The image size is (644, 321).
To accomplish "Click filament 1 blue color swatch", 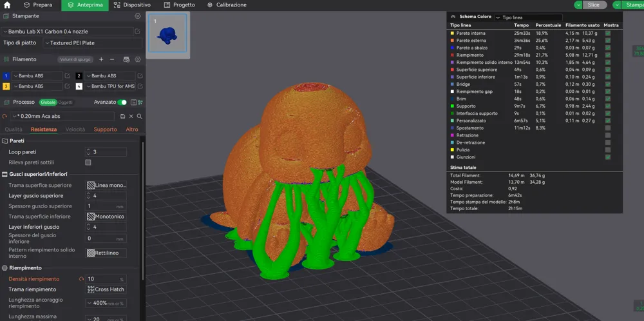I will pyautogui.click(x=6, y=75).
